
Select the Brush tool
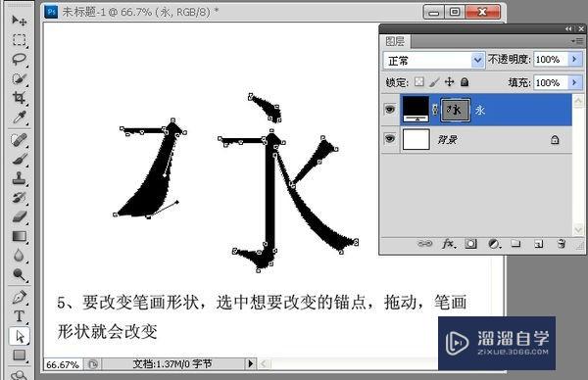pyautogui.click(x=20, y=160)
